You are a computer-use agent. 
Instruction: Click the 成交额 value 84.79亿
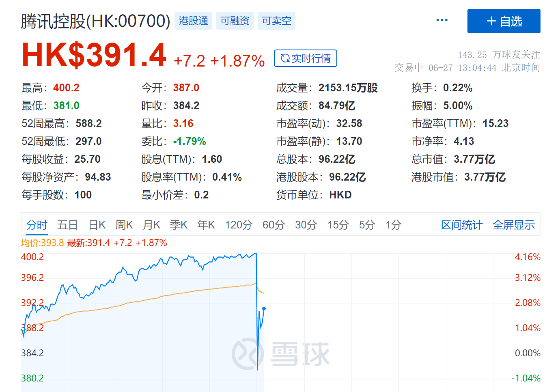[x=337, y=106]
